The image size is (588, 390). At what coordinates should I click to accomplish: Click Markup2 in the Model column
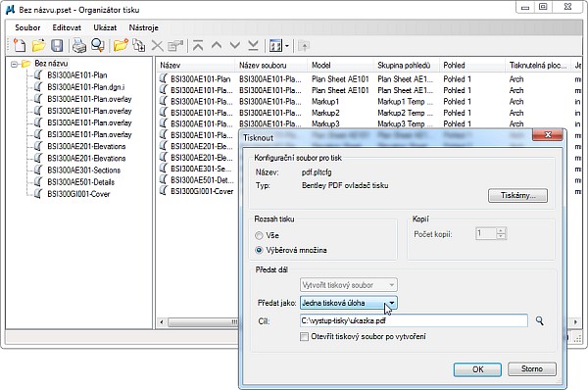pyautogui.click(x=325, y=113)
